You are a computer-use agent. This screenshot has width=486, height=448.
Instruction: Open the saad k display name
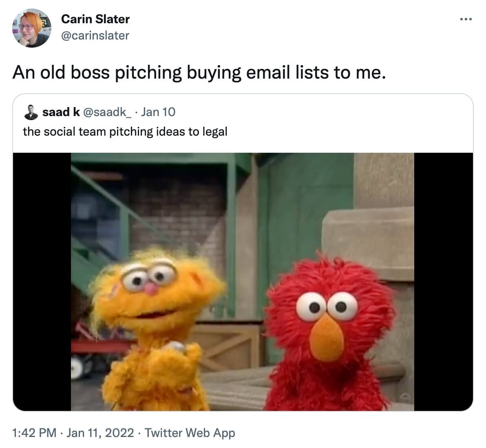pyautogui.click(x=61, y=112)
